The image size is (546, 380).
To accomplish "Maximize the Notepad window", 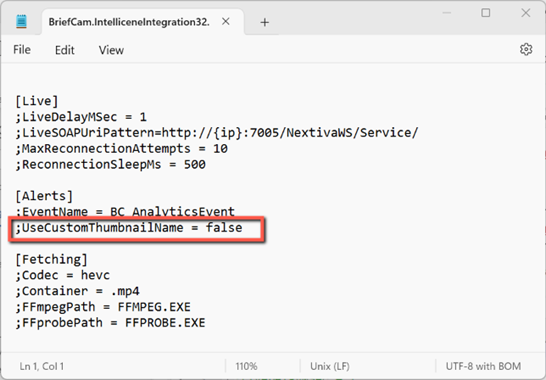I will pos(486,13).
